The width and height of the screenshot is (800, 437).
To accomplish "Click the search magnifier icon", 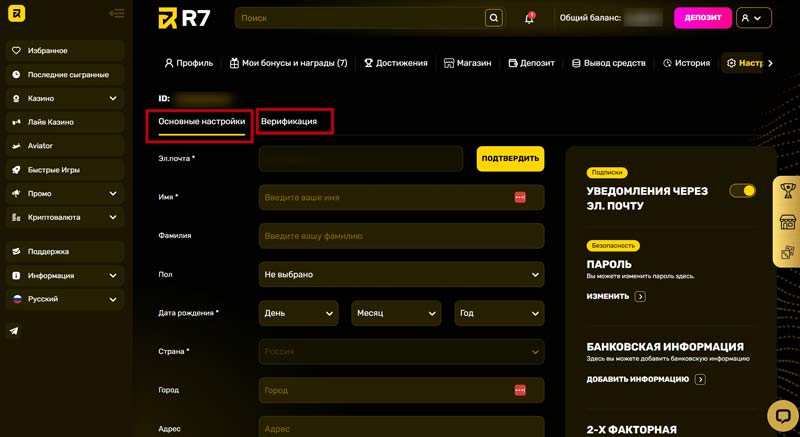I will tap(493, 18).
